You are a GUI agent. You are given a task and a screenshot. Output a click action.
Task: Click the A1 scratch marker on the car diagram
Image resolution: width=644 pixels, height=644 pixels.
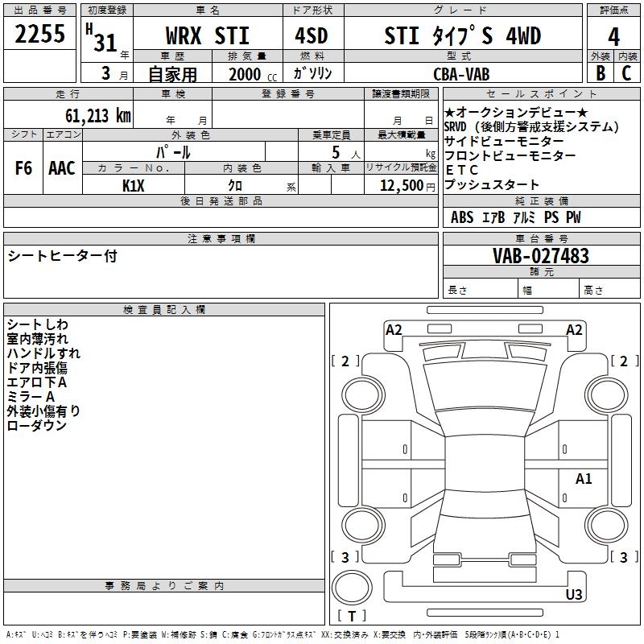coord(584,479)
